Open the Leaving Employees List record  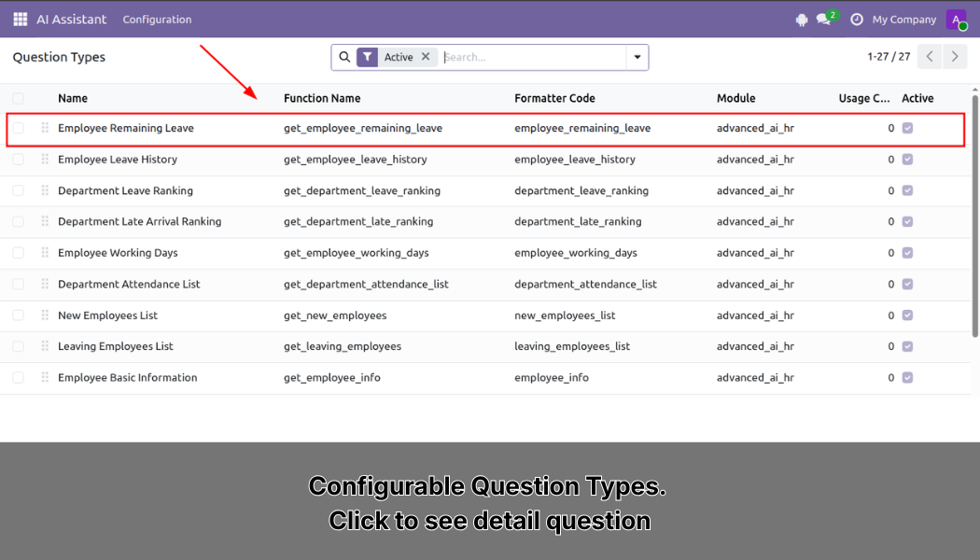click(116, 346)
